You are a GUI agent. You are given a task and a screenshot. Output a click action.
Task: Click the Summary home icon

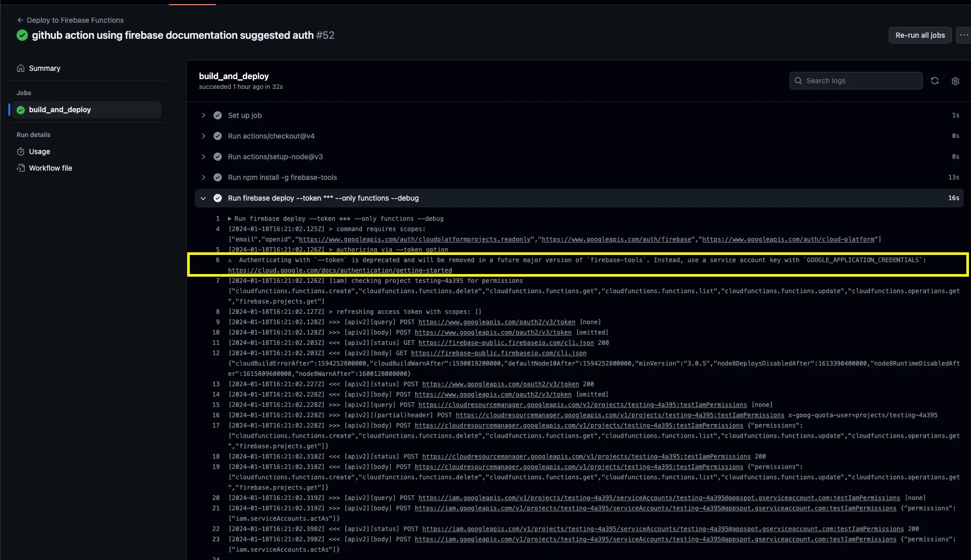pyautogui.click(x=21, y=68)
